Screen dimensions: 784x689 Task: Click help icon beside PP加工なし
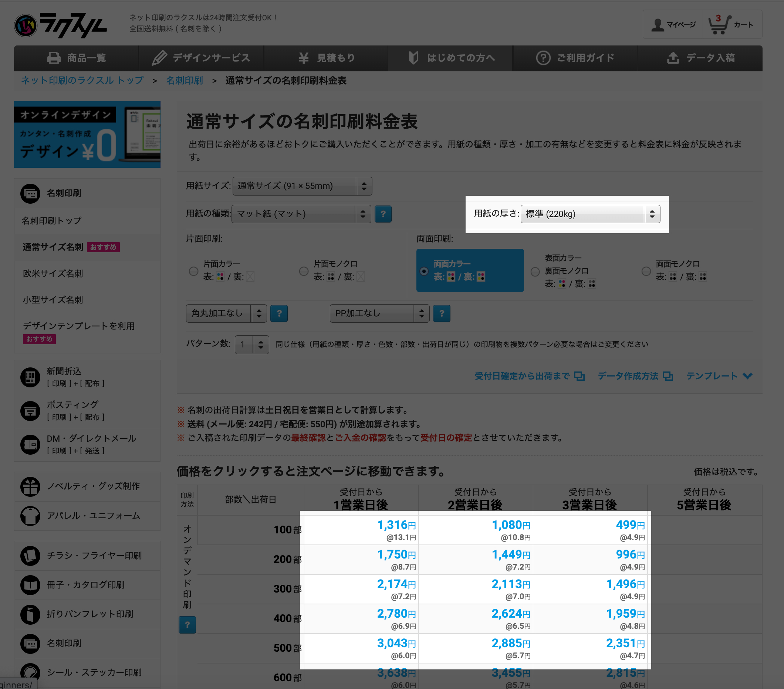442,313
